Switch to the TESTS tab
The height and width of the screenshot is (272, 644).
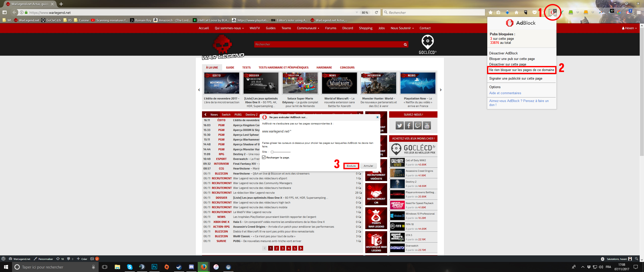246,67
